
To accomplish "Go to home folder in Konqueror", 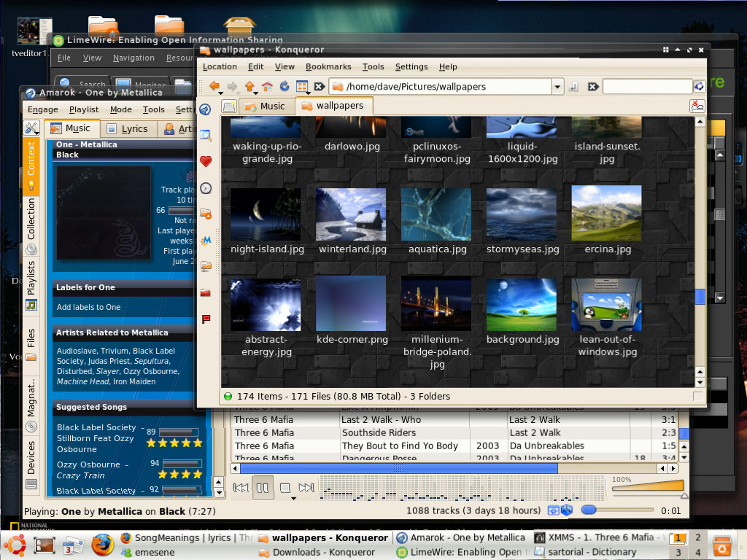I will pos(267,86).
